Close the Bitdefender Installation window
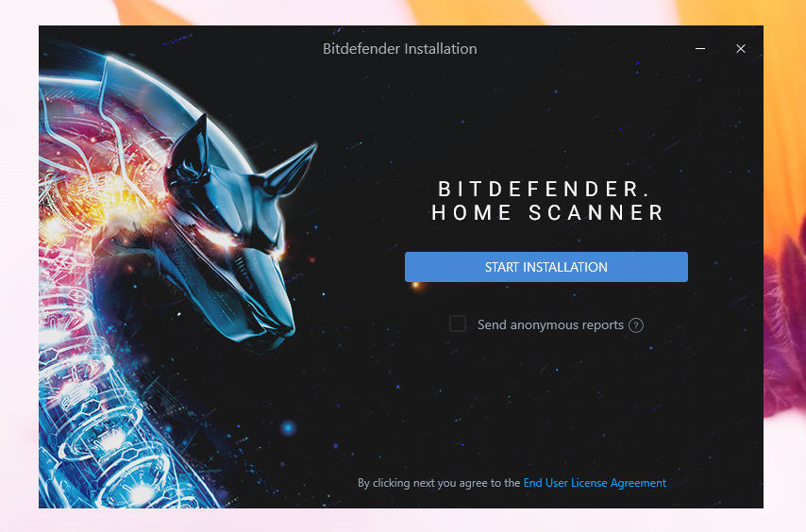The image size is (806, 532). (741, 49)
